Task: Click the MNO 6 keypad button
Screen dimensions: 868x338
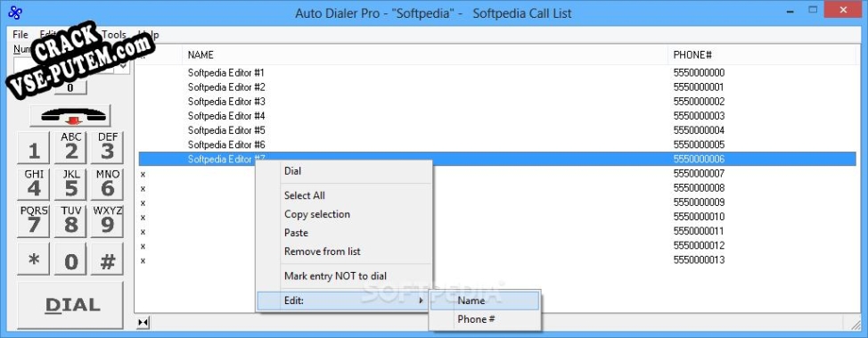Action: [108, 185]
